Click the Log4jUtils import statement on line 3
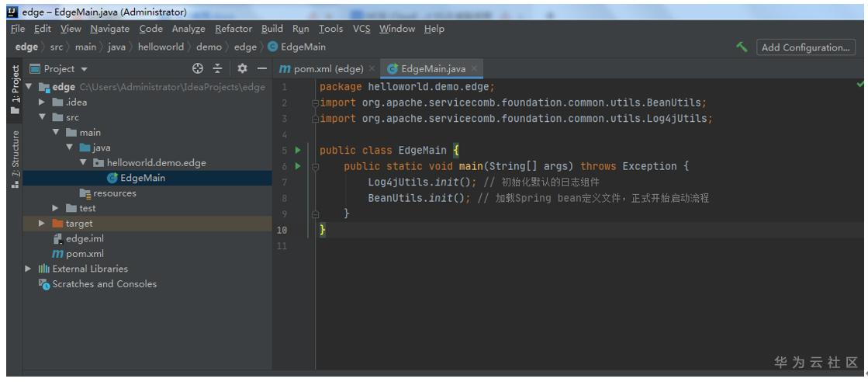 click(517, 119)
